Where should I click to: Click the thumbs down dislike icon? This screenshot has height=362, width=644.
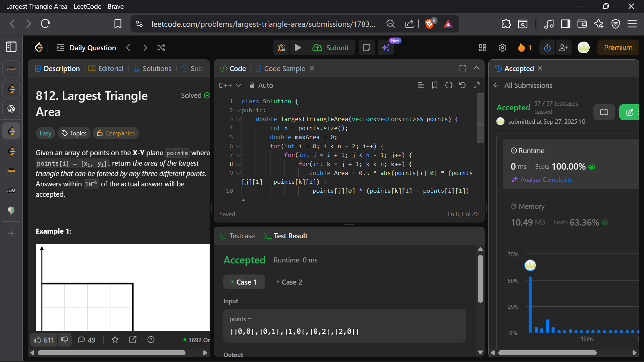[65, 340]
